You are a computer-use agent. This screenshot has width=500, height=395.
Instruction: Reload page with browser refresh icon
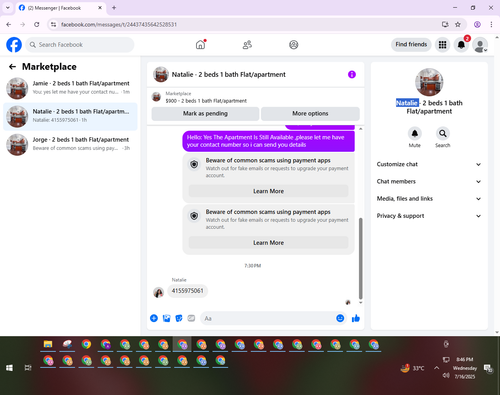point(37,24)
